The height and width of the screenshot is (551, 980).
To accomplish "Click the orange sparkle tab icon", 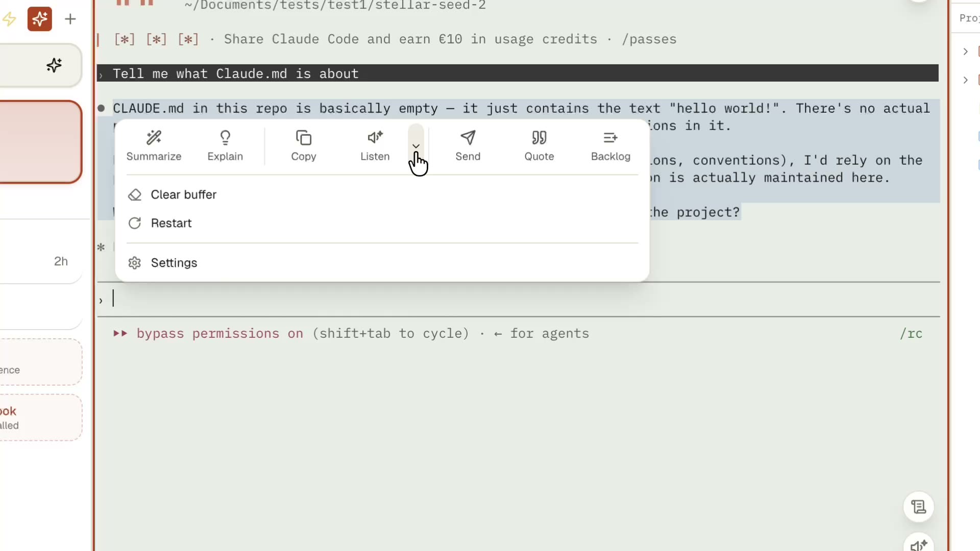I will [x=40, y=19].
